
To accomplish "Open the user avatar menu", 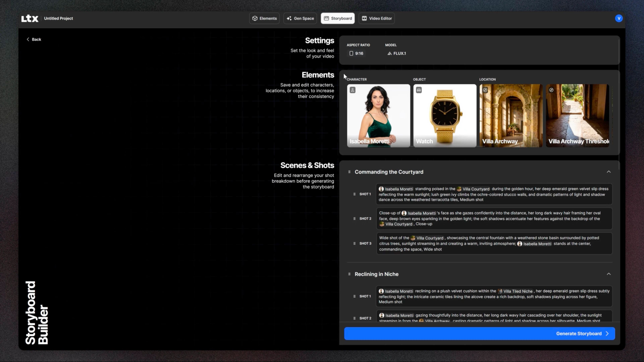I will [x=619, y=18].
